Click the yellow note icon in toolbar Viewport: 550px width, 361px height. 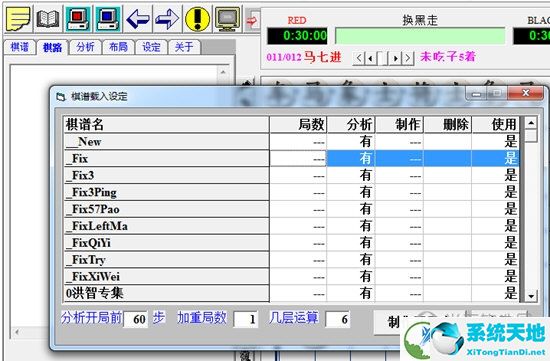pos(18,18)
